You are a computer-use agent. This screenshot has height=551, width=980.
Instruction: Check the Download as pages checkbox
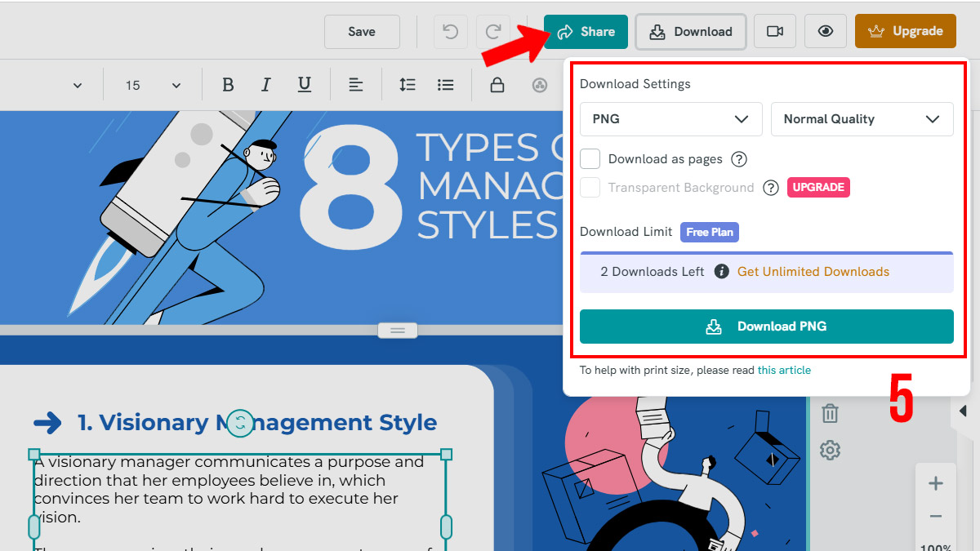pyautogui.click(x=590, y=158)
